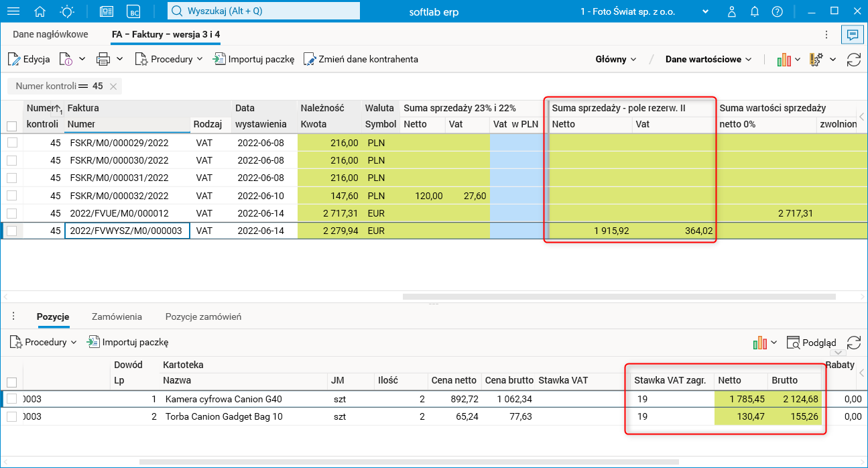Click the notifications bell icon

click(755, 11)
